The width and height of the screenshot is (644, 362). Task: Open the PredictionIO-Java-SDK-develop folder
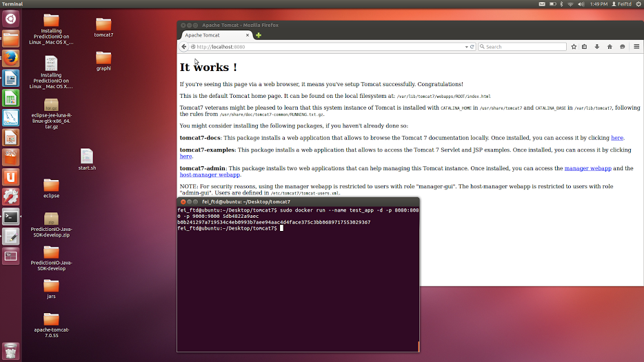[x=51, y=258]
